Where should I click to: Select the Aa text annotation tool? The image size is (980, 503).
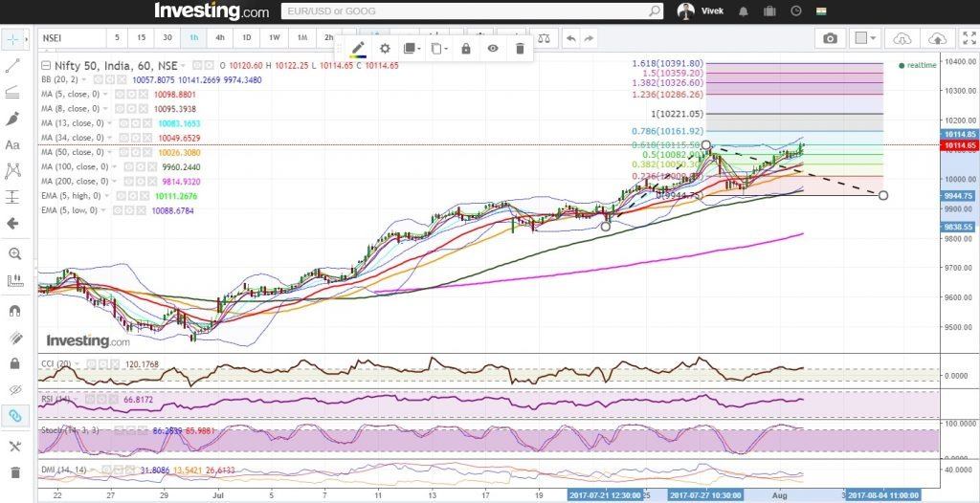(11, 145)
